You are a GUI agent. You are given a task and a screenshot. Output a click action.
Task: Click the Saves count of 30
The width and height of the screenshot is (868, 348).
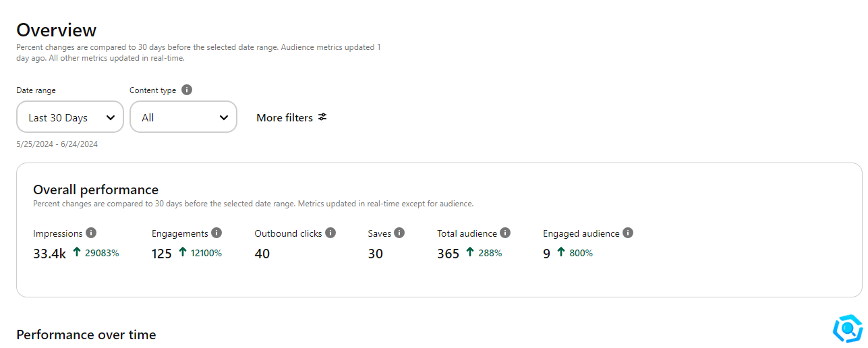[376, 254]
